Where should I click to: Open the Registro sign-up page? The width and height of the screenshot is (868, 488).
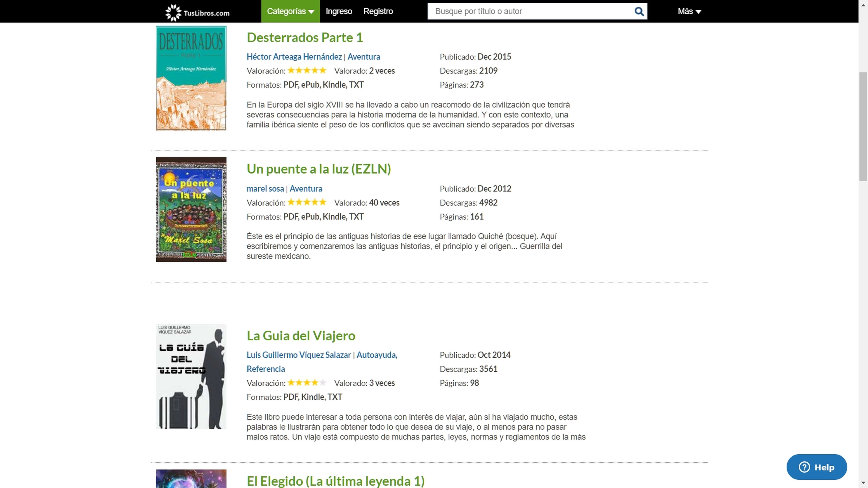click(378, 12)
